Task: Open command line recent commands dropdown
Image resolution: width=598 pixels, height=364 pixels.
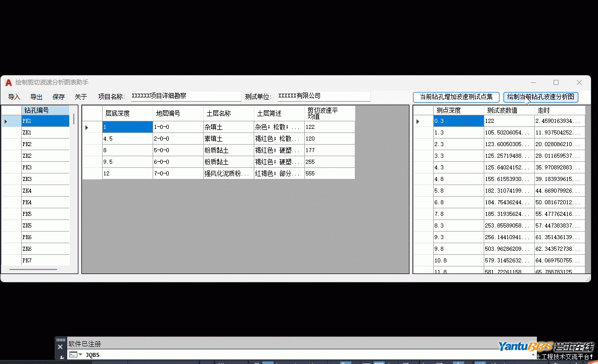Action: (x=80, y=355)
